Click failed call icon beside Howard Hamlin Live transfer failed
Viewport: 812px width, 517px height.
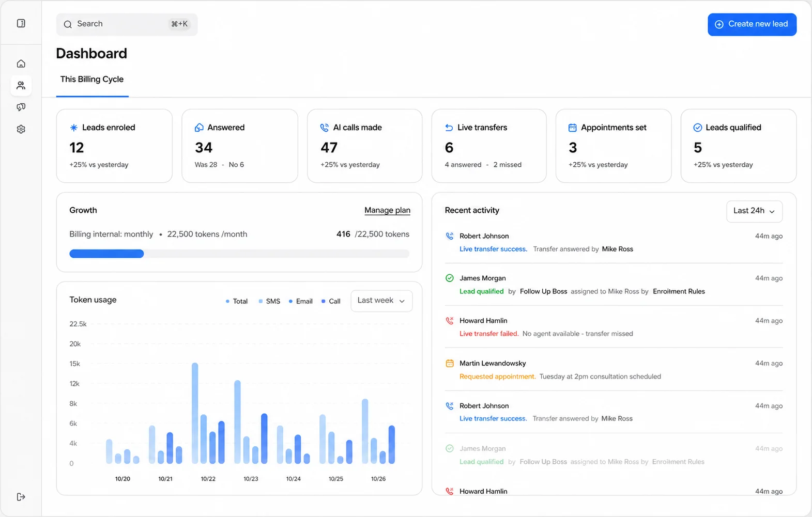450,321
